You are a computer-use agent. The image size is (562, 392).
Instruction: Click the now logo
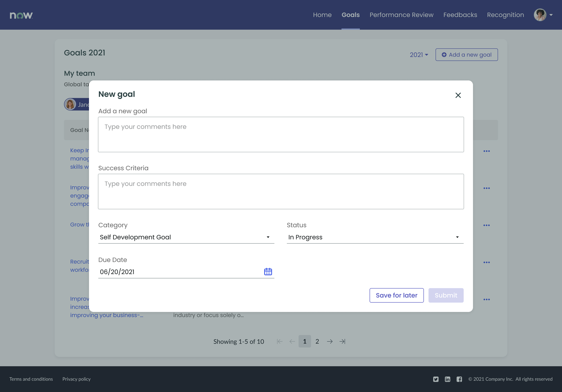pos(21,15)
